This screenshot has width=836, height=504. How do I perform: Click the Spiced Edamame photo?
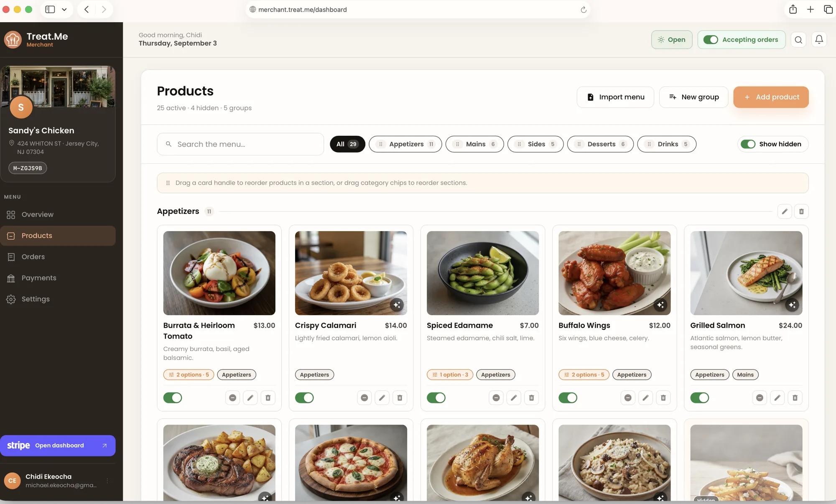[x=483, y=273]
